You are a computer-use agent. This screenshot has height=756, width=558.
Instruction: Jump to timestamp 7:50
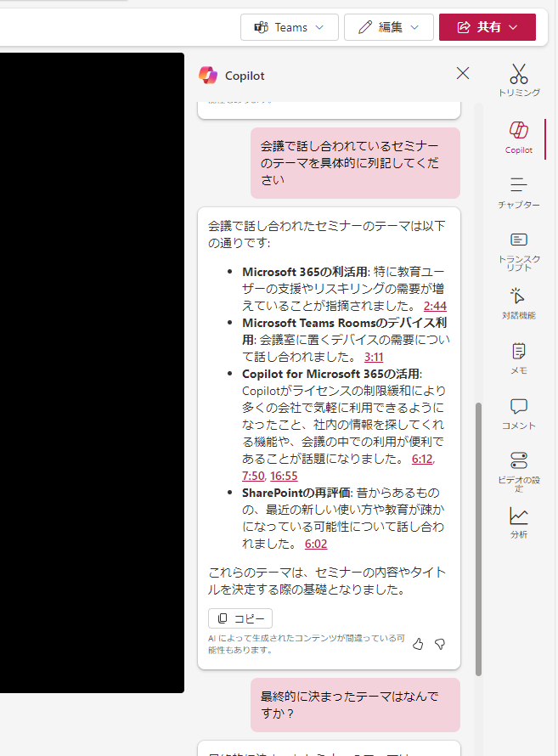(x=253, y=476)
